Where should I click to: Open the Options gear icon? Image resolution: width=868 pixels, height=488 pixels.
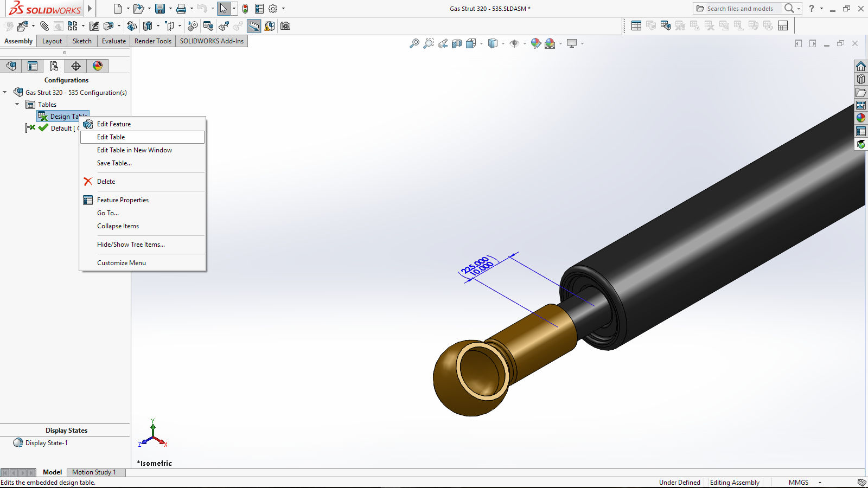(273, 9)
